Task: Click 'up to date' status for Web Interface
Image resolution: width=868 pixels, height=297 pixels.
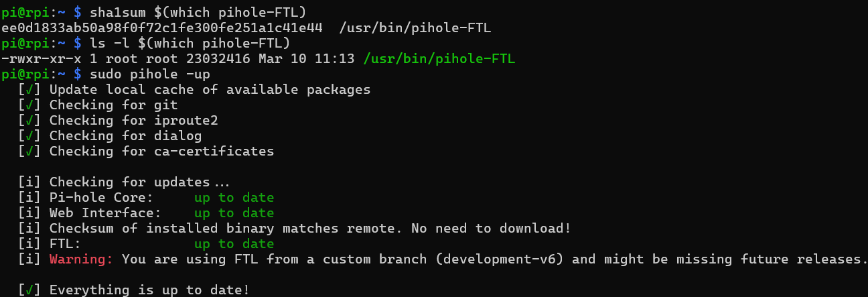Action: [234, 213]
